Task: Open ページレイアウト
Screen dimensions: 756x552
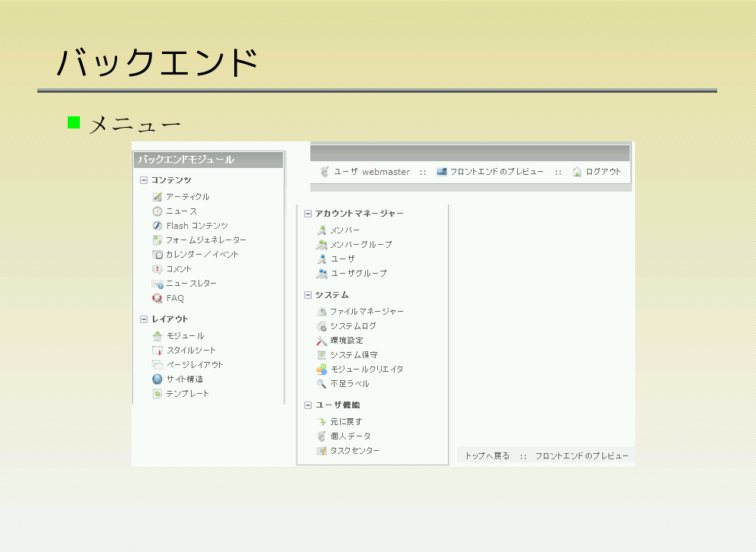Action: click(x=195, y=365)
